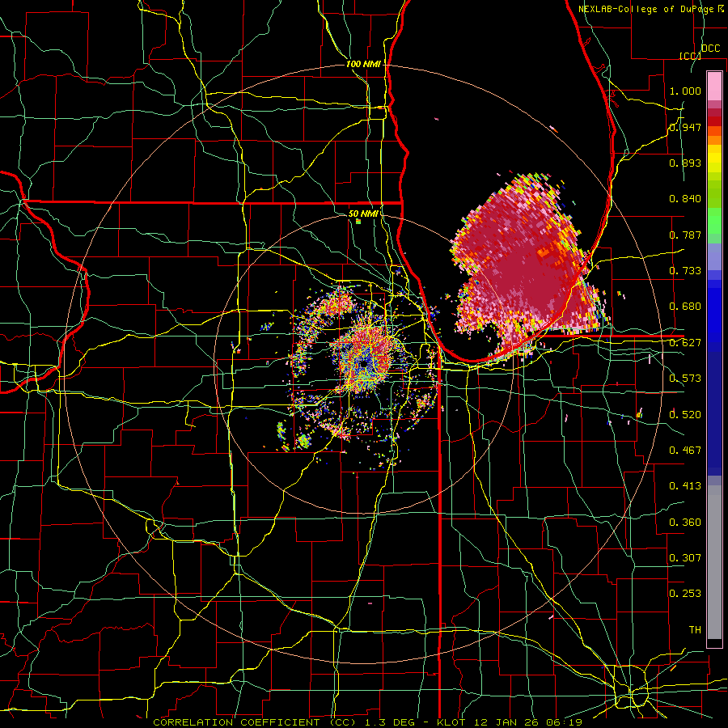Pick the bright green segment of the color bar
728x728 pixels.
(x=714, y=221)
